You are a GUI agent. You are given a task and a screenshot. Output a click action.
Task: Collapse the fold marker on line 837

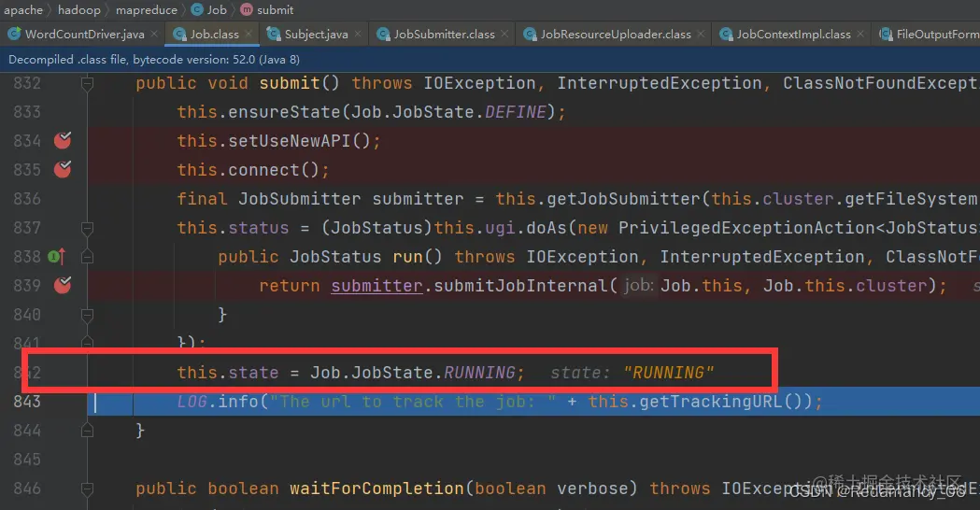pyautogui.click(x=87, y=228)
